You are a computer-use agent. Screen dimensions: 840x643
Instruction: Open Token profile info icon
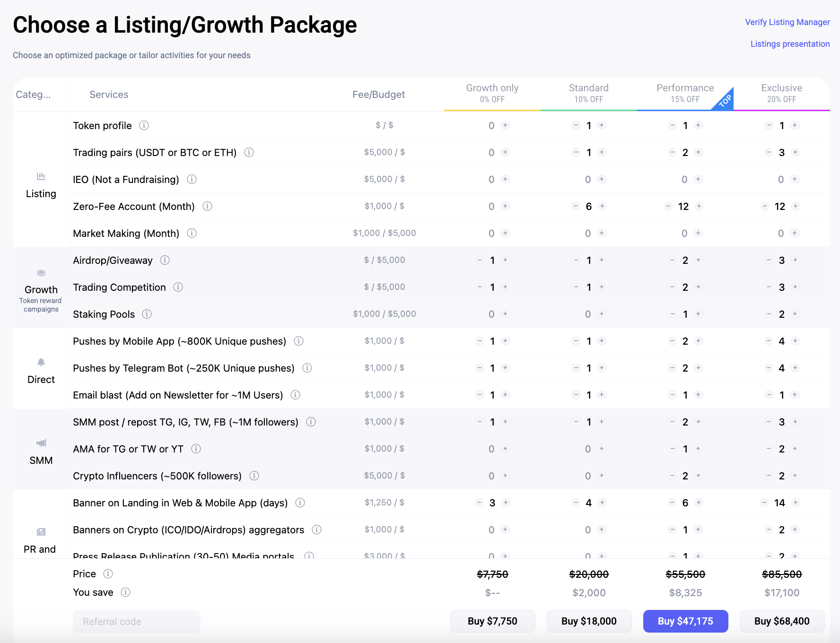[x=144, y=125]
